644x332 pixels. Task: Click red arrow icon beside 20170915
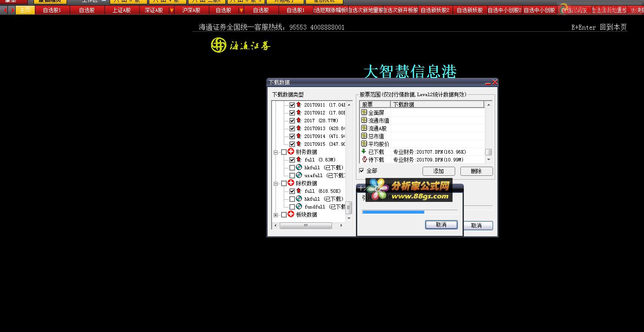click(x=299, y=144)
